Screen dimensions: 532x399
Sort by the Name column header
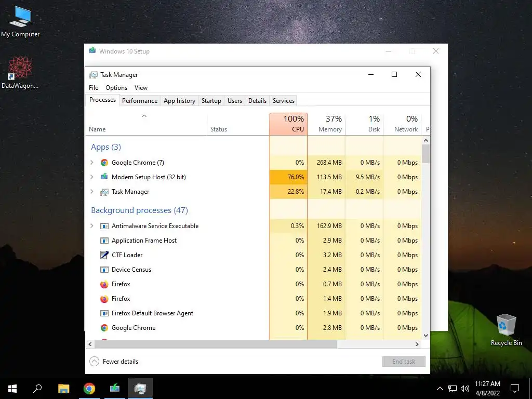pos(146,124)
